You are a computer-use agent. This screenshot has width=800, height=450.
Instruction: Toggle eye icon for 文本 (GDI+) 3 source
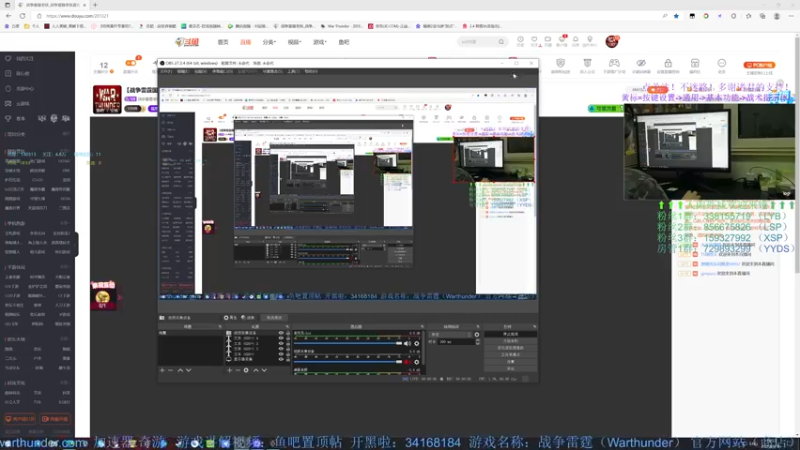281,343
